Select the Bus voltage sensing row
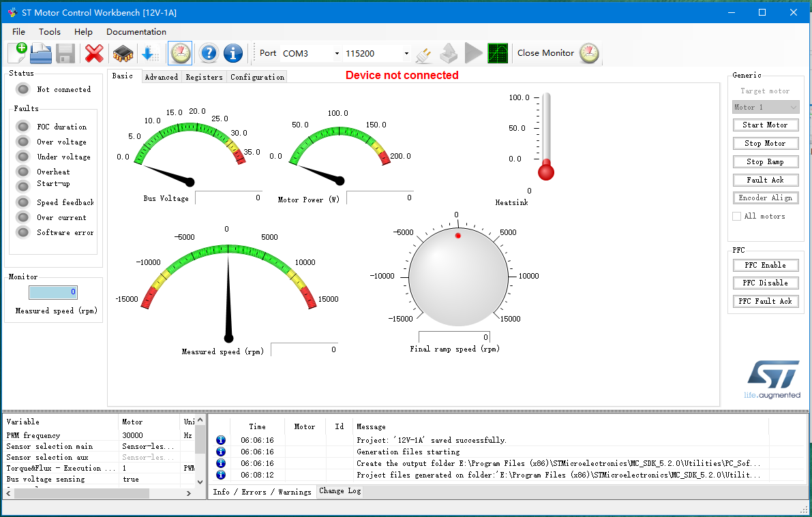Image resolution: width=812 pixels, height=517 pixels. tap(100, 480)
